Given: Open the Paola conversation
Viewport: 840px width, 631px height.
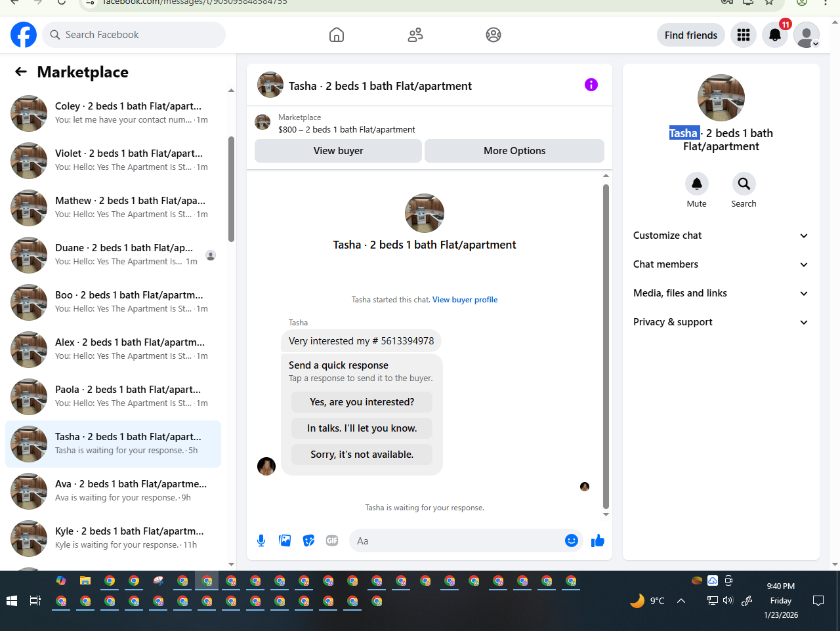Looking at the screenshot, I should (x=113, y=397).
